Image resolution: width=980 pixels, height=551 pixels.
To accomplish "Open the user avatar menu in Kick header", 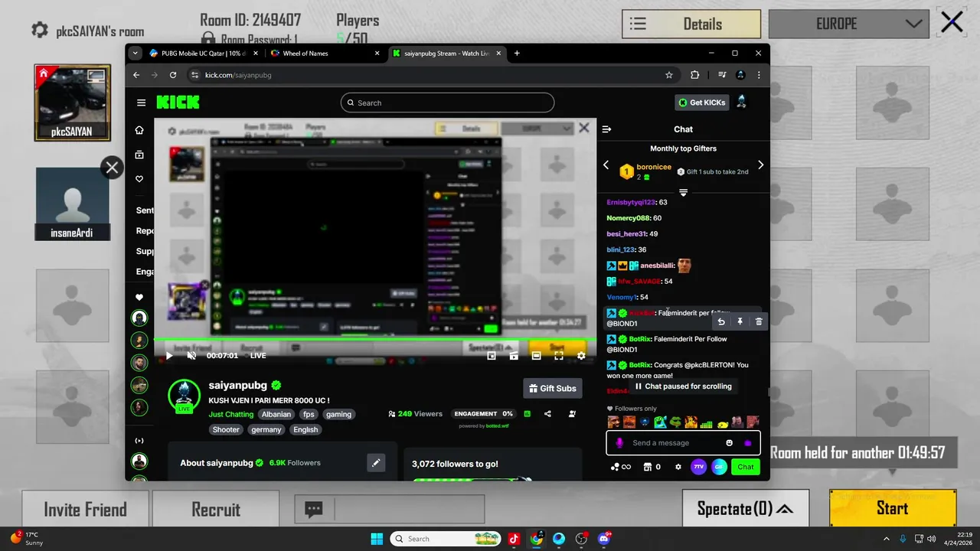I will (741, 103).
